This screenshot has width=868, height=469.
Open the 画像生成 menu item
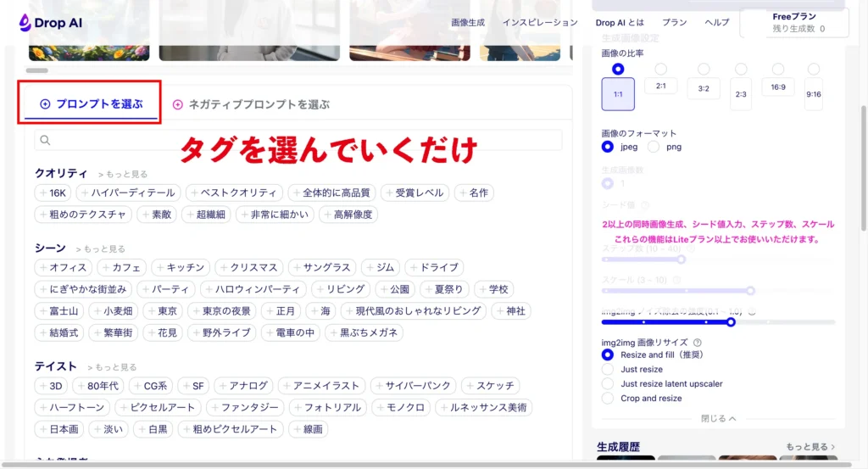(x=468, y=23)
